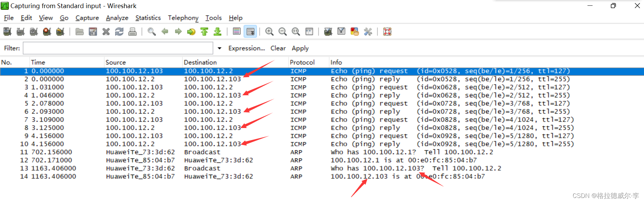Go back in packet history

click(x=165, y=32)
